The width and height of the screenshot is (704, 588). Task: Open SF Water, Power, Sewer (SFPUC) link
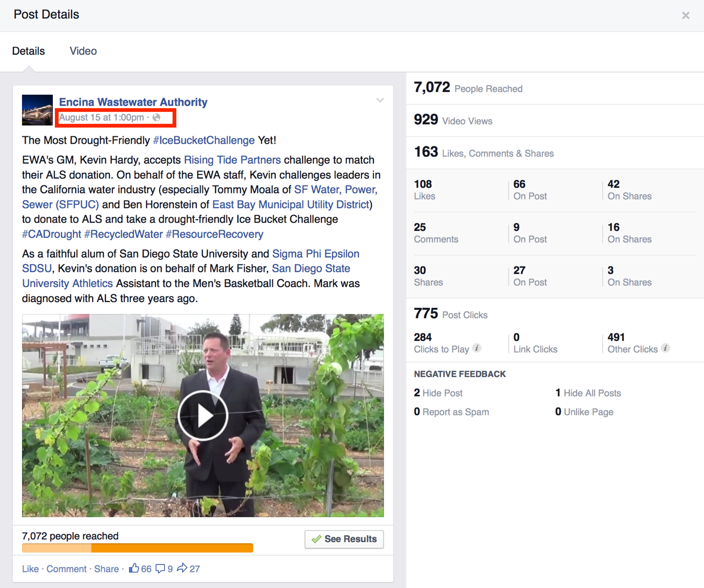tap(199, 197)
